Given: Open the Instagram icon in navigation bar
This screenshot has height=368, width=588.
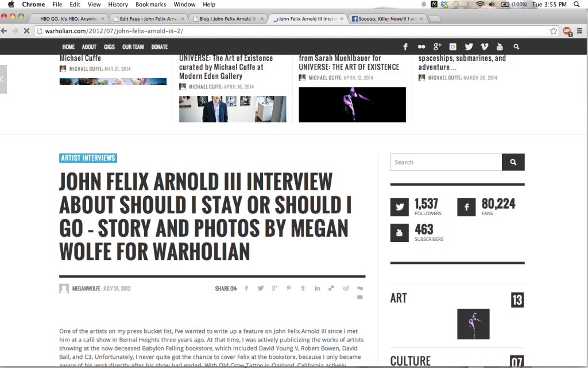Looking at the screenshot, I should [x=453, y=47].
